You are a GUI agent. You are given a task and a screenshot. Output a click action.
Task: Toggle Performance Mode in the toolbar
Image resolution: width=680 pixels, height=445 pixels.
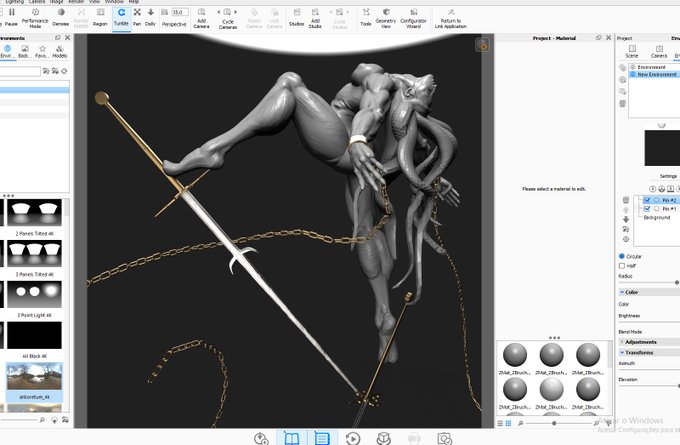35,17
